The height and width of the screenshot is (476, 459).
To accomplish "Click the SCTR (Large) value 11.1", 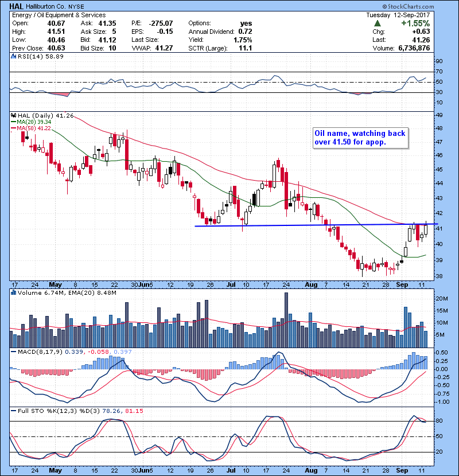I will coord(246,48).
